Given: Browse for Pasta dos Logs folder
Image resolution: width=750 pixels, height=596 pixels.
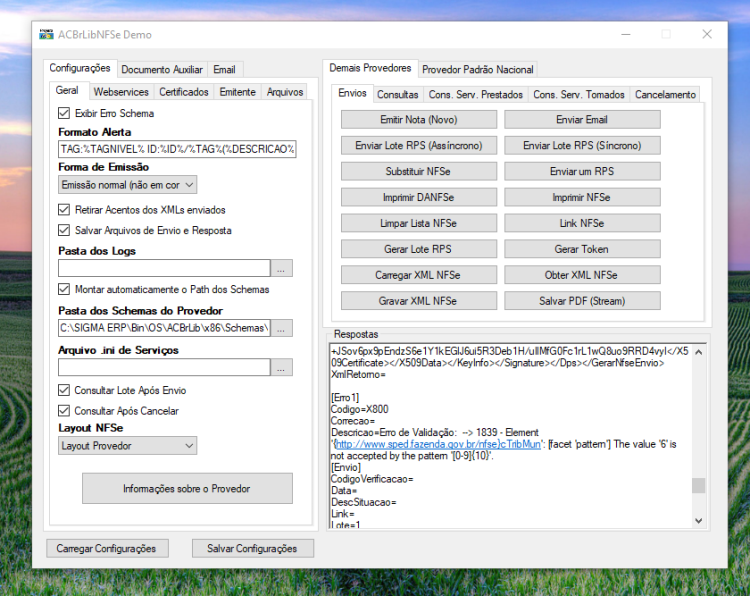Looking at the screenshot, I should point(281,268).
